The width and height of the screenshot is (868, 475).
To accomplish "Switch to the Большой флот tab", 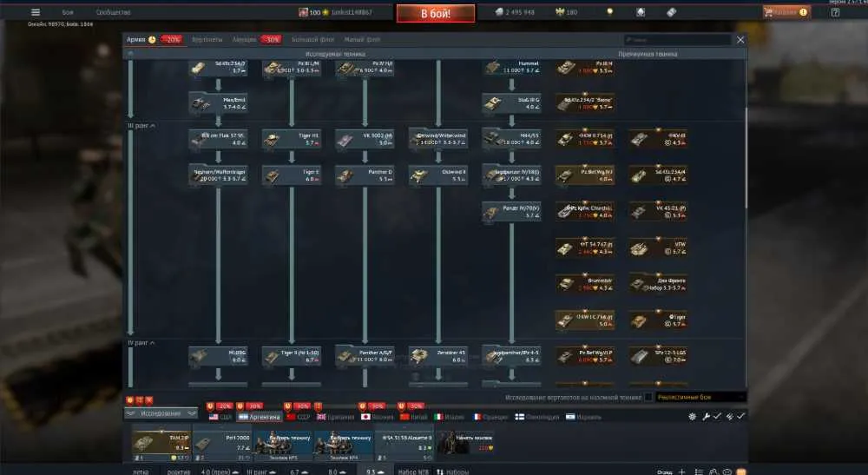I will click(312, 39).
